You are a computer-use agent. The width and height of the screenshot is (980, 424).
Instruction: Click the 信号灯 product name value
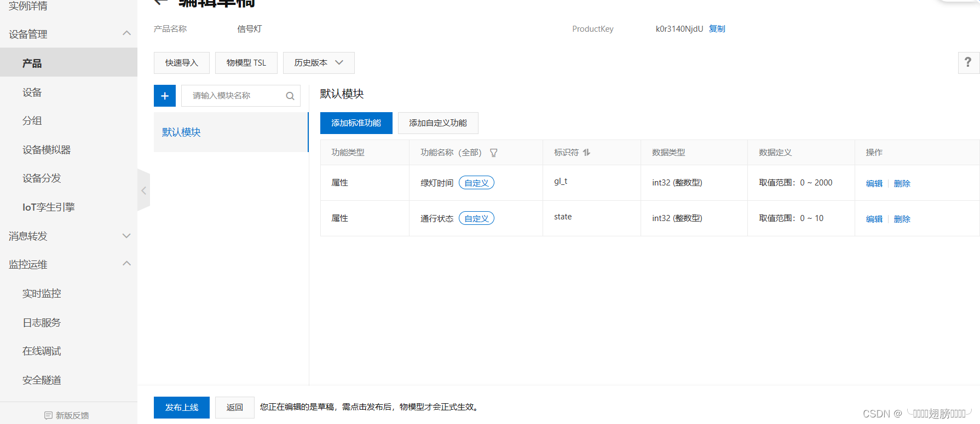pos(250,28)
